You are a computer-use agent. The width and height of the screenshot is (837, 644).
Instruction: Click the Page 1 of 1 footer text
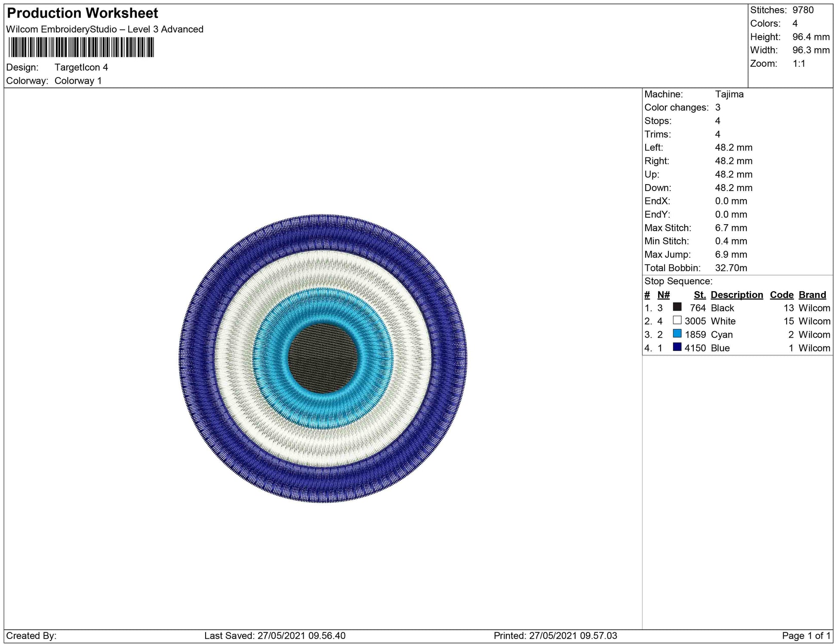806,635
